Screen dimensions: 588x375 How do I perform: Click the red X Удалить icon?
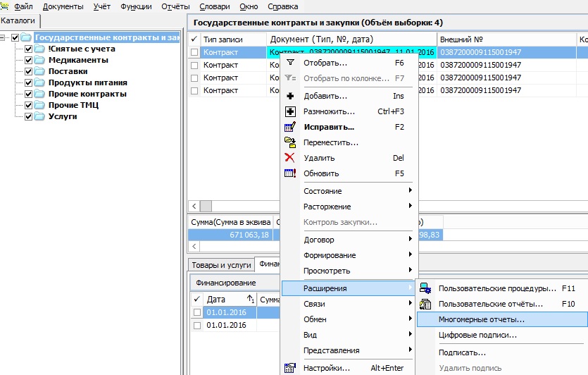[289, 158]
